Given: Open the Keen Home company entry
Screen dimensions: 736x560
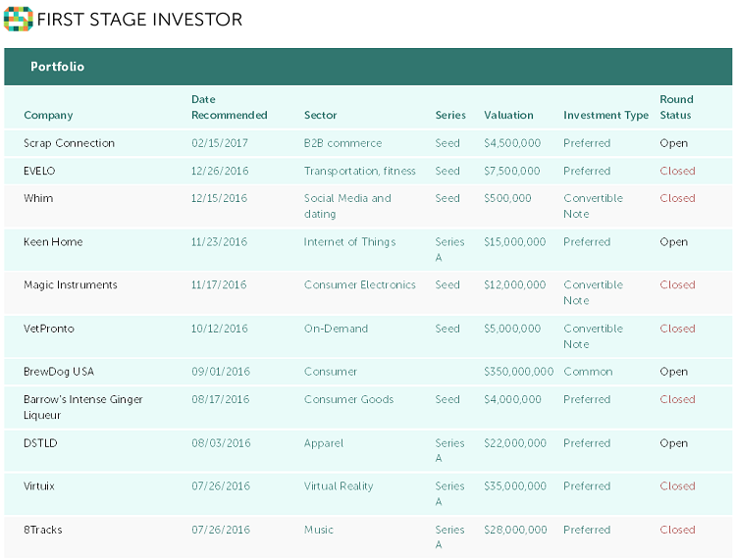Looking at the screenshot, I should click(53, 242).
